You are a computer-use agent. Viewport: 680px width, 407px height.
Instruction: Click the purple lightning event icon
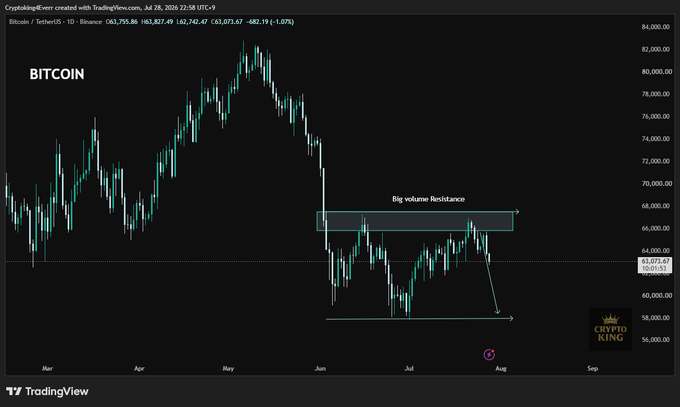489,354
